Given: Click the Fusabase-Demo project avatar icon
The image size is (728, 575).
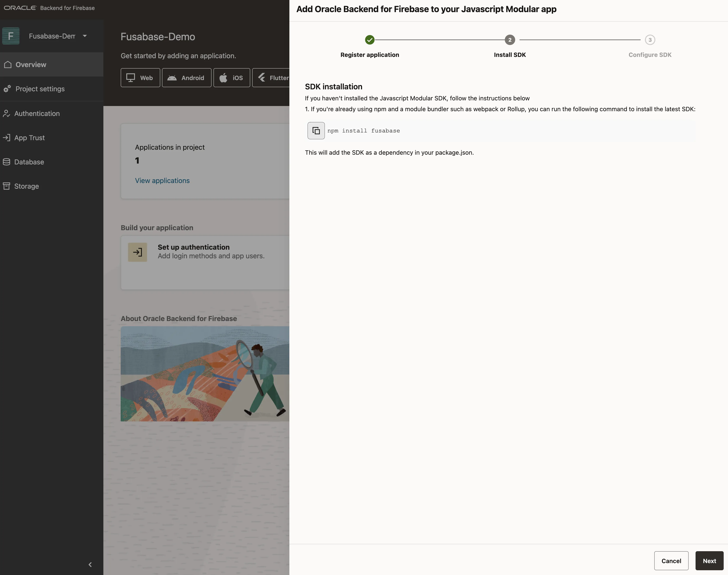Looking at the screenshot, I should (x=11, y=36).
